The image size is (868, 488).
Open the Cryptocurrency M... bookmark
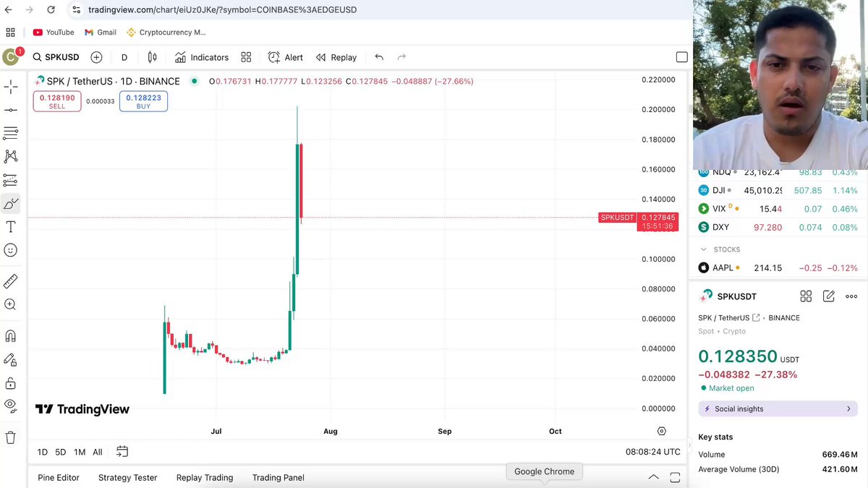[167, 33]
